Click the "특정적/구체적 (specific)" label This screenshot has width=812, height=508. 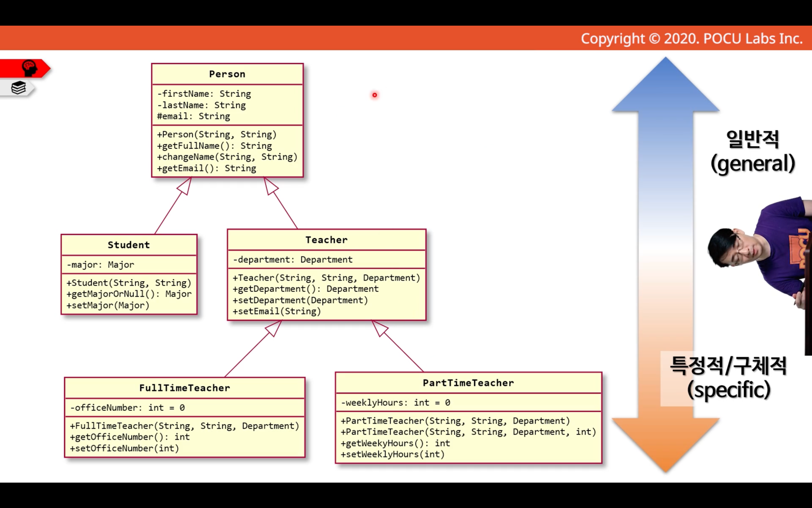(729, 378)
